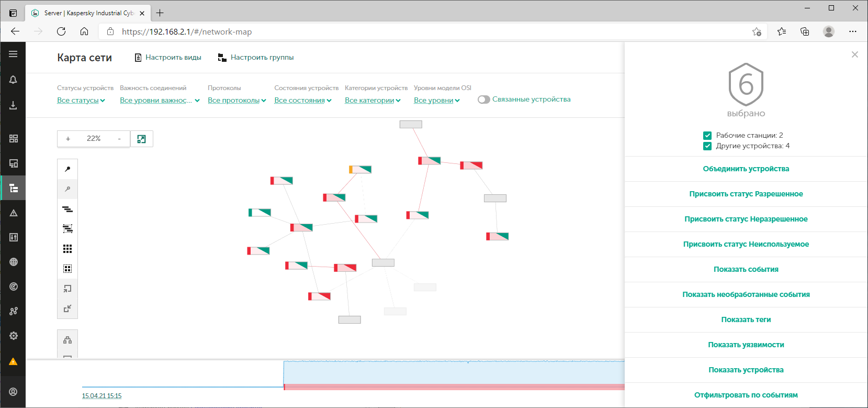Open the connected-nodes graph section in sidebar
This screenshot has width=868, height=408.
click(13, 311)
